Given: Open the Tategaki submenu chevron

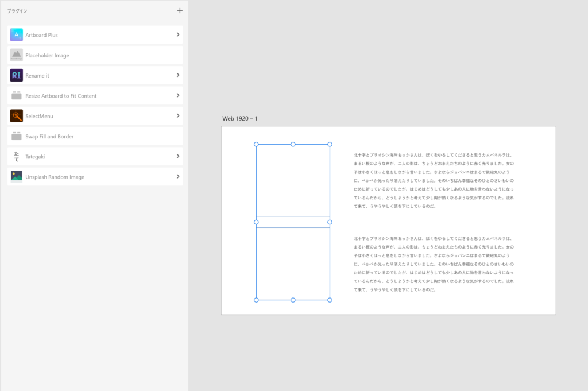Looking at the screenshot, I should [x=178, y=156].
